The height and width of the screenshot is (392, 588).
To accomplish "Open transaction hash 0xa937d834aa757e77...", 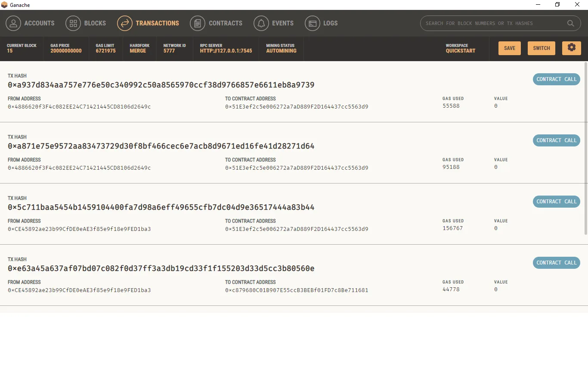I will pos(161,85).
